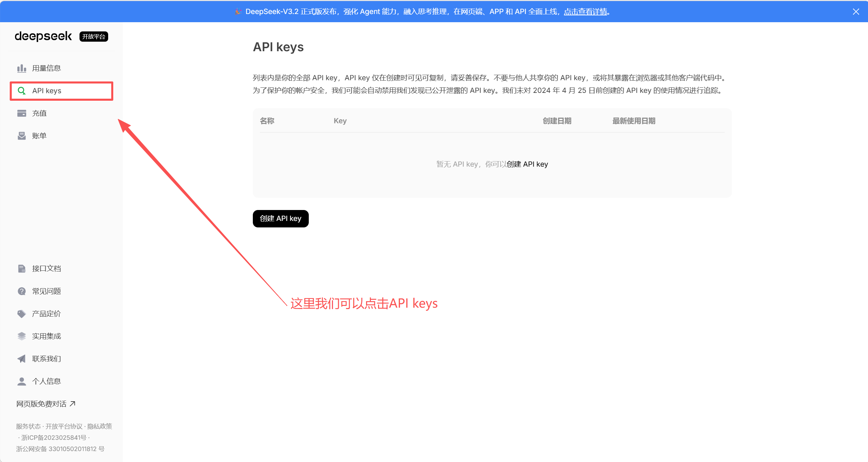The width and height of the screenshot is (868, 462).
Task: Open the 隐私政策 footer link
Action: [x=100, y=426]
